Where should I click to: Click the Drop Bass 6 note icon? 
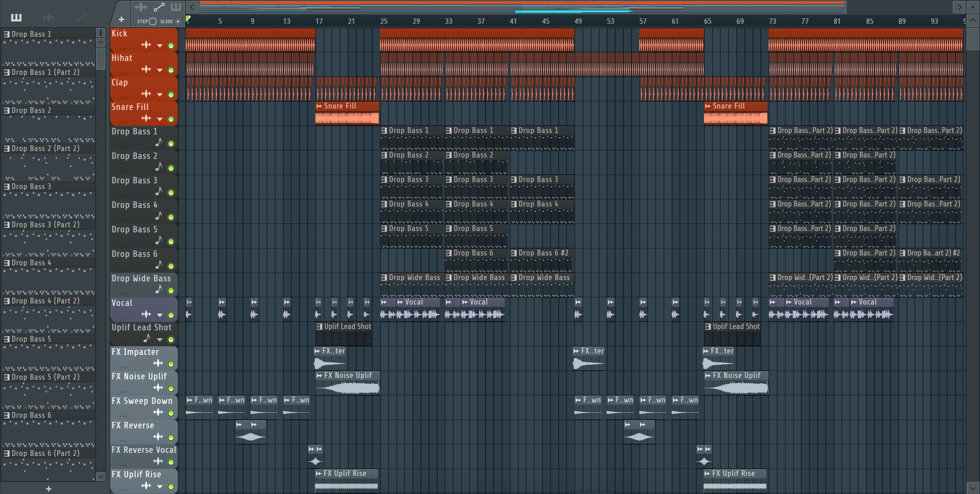click(159, 265)
